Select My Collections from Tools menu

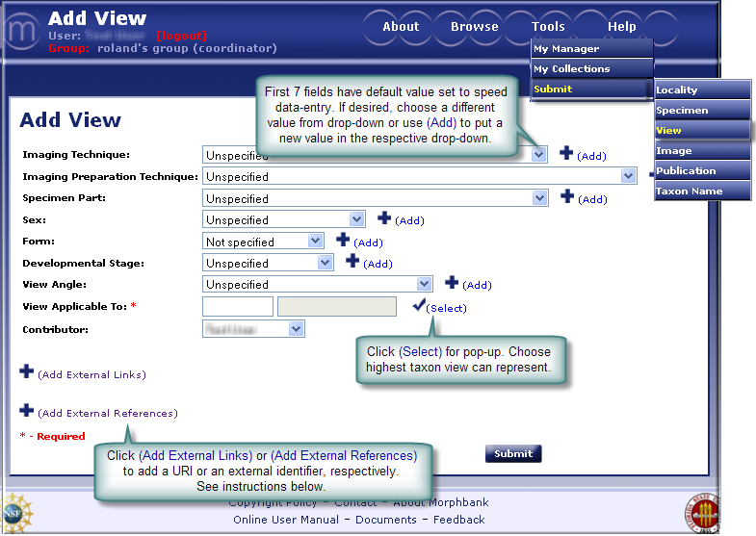572,69
